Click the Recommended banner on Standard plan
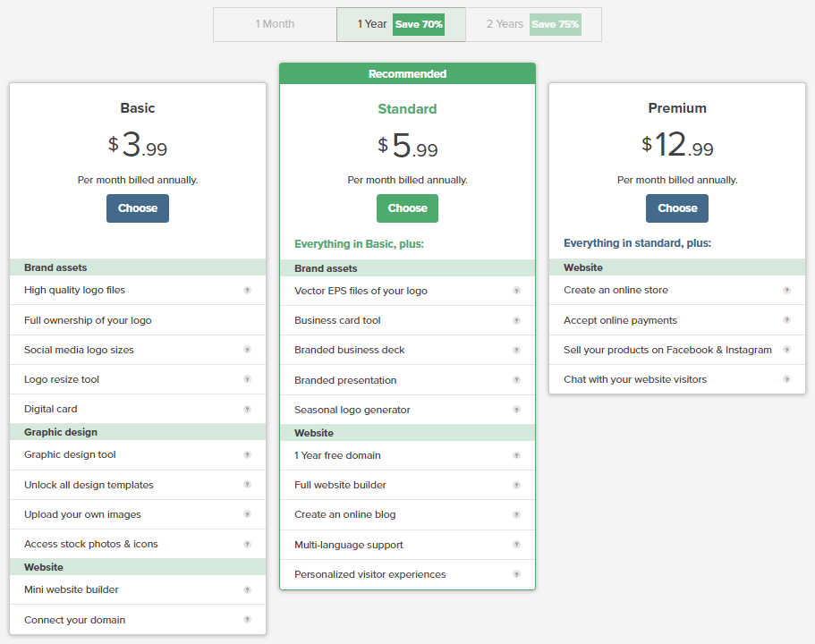815x644 pixels. 407,74
